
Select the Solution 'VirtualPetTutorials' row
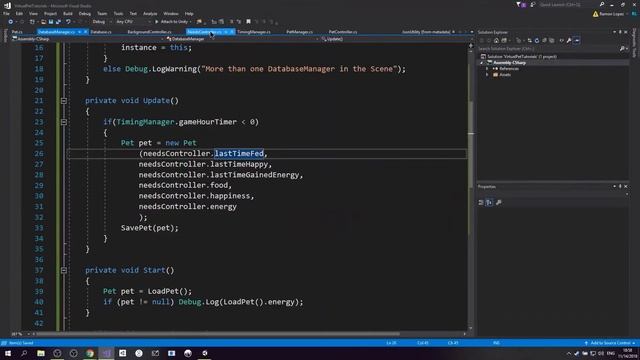518,57
